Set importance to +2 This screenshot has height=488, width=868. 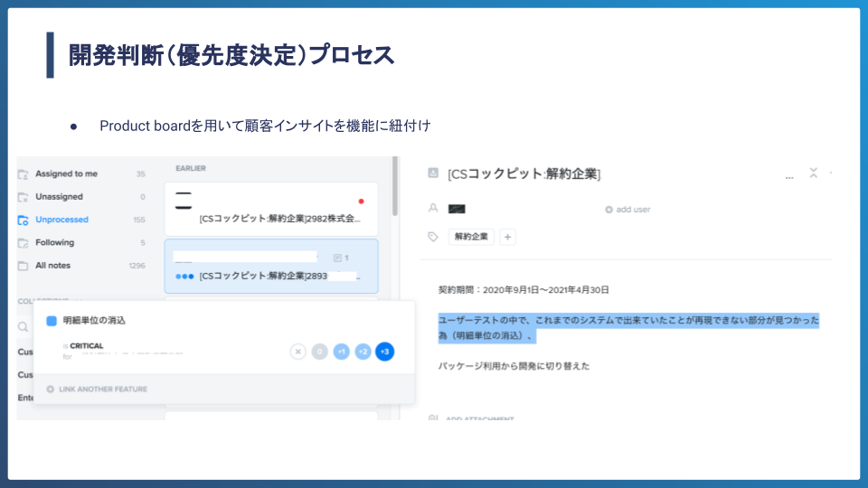pos(363,352)
